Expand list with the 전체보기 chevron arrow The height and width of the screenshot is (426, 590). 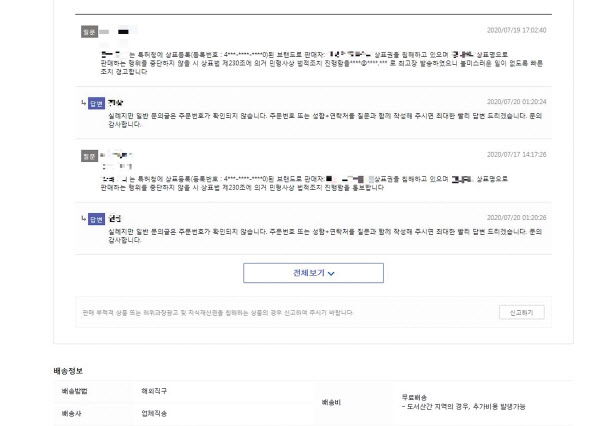tap(331, 274)
